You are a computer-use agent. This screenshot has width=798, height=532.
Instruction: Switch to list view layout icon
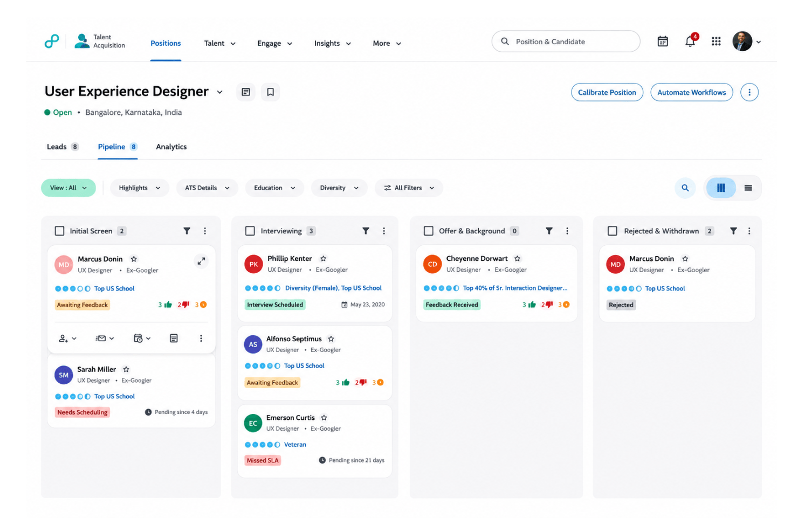click(x=748, y=188)
